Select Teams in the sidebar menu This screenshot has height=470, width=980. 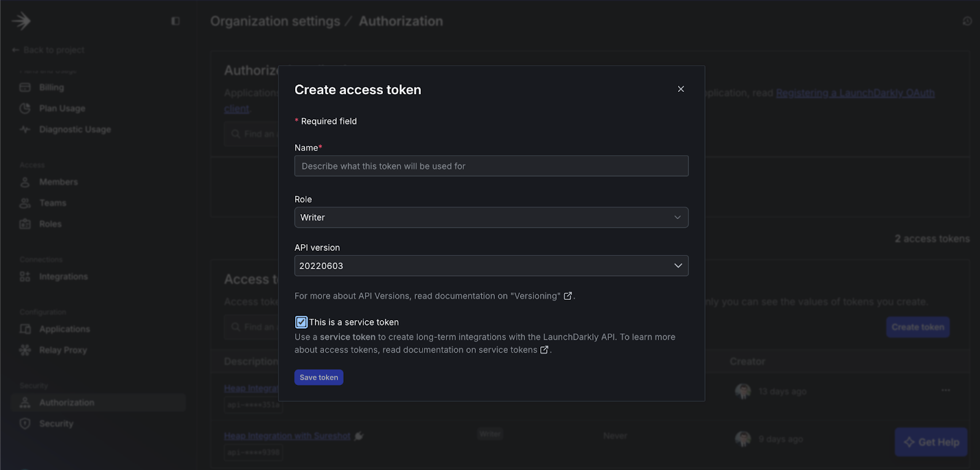[x=53, y=203]
